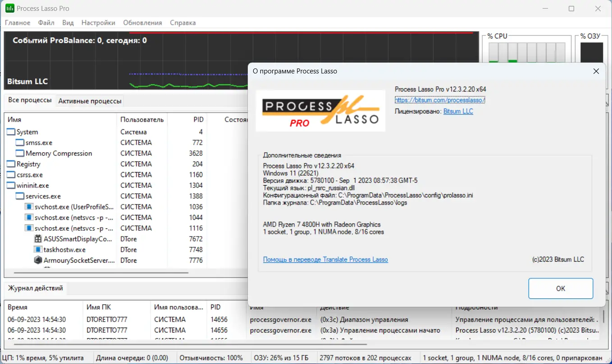Screen dimensions: 612x364
Task: Open the bitsum.com/processlasso link
Action: click(439, 100)
